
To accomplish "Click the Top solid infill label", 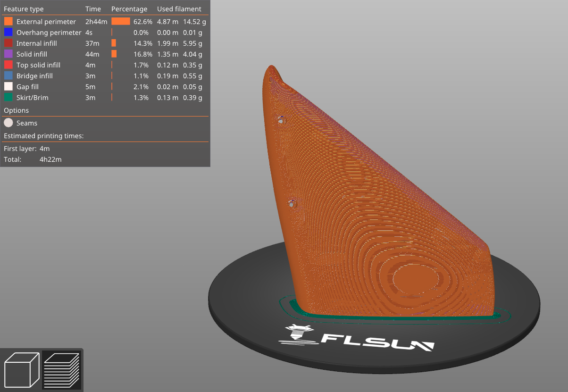I will coord(38,65).
